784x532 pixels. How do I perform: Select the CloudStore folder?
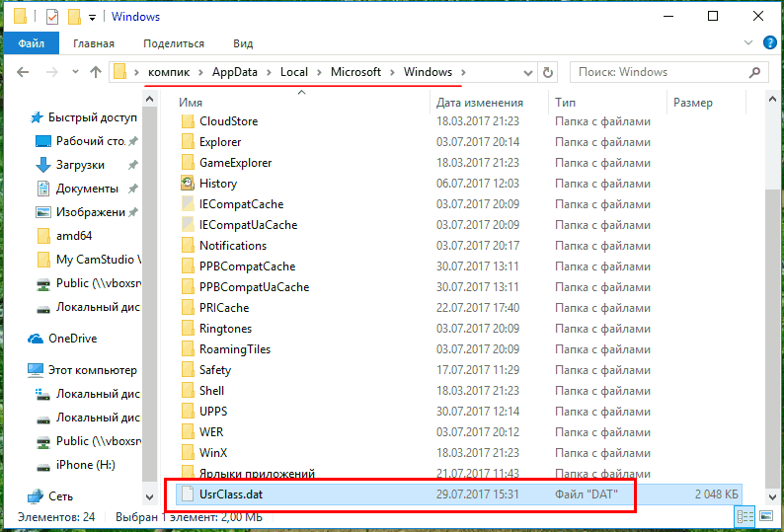pyautogui.click(x=228, y=121)
